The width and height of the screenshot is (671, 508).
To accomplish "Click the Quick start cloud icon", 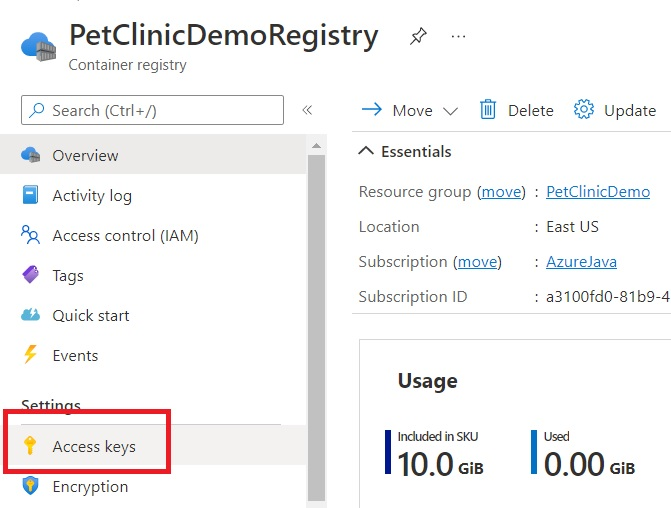I will click(x=30, y=315).
